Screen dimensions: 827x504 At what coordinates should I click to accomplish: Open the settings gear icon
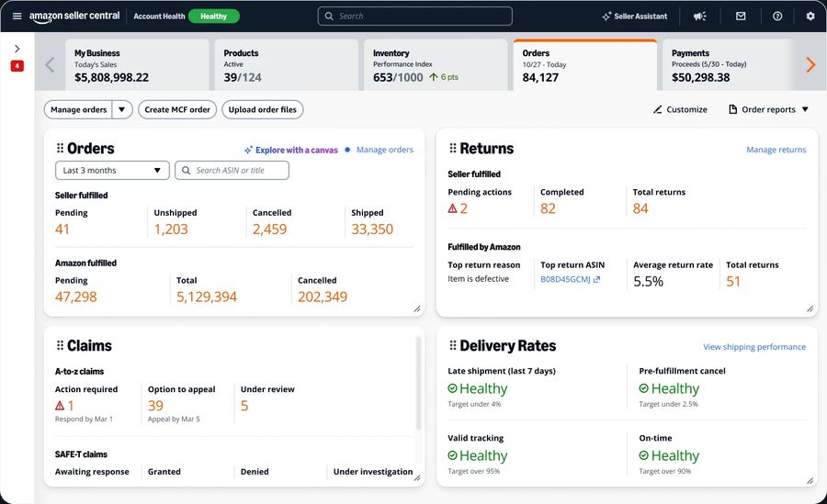pyautogui.click(x=810, y=17)
